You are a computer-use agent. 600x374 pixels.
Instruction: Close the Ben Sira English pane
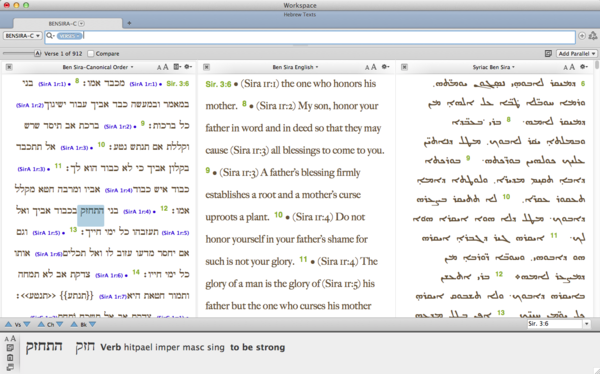click(206, 67)
